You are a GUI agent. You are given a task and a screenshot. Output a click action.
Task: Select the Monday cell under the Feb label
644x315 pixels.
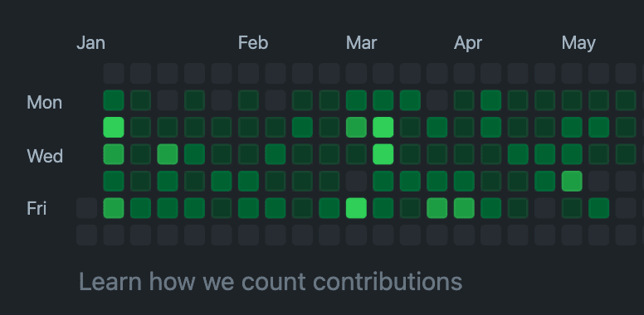pos(248,100)
